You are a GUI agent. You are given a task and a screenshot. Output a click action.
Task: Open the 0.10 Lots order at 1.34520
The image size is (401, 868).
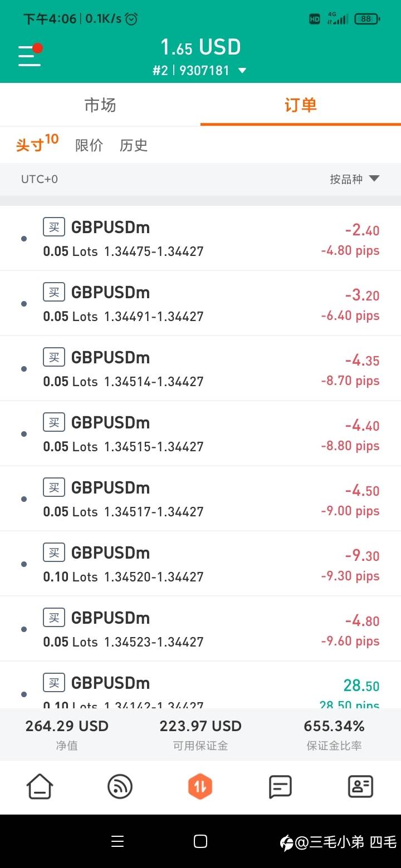click(200, 564)
